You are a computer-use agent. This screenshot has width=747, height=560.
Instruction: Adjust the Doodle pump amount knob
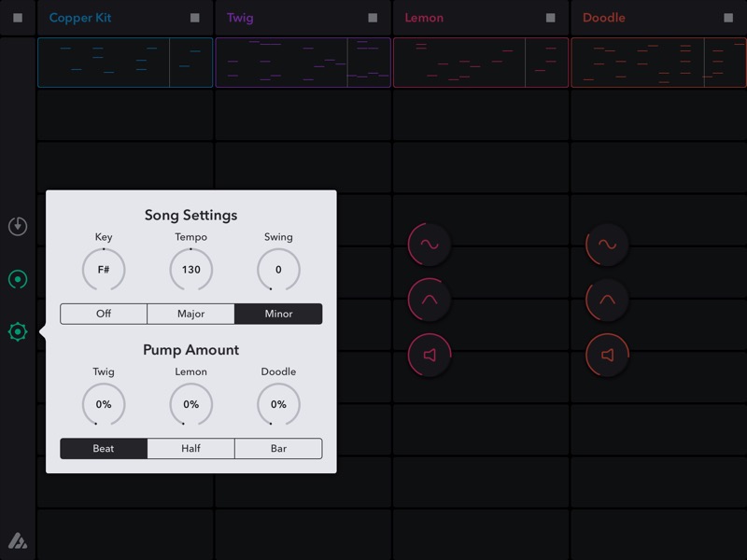278,404
